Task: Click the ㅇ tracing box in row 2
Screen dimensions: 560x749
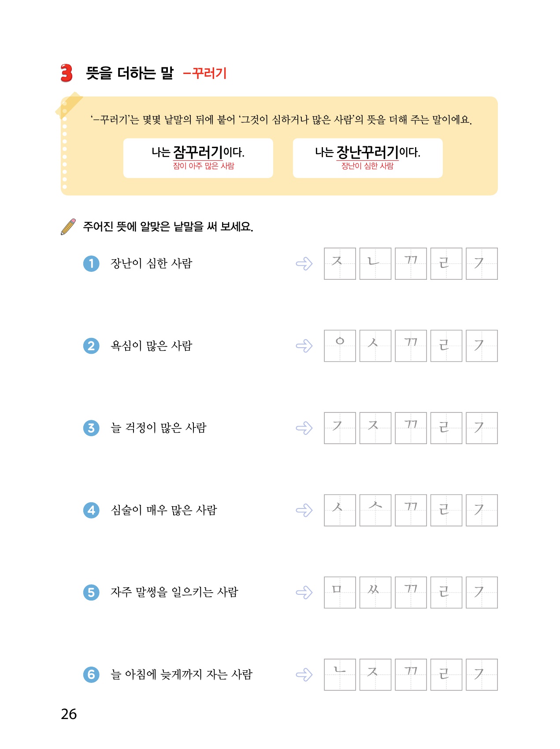Action: pyautogui.click(x=340, y=346)
